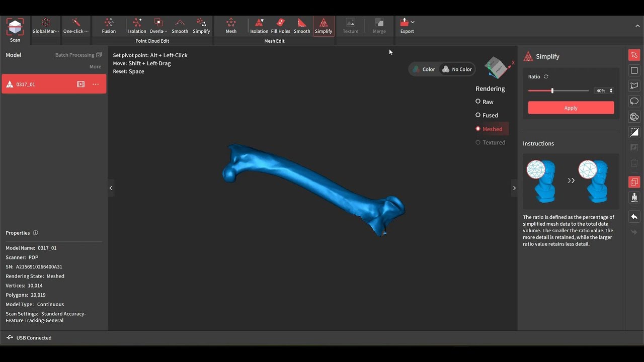
Task: Switch display to No Color
Action: [457, 69]
